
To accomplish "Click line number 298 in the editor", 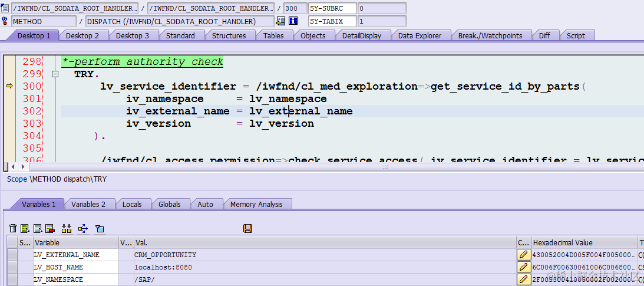I will click(32, 62).
